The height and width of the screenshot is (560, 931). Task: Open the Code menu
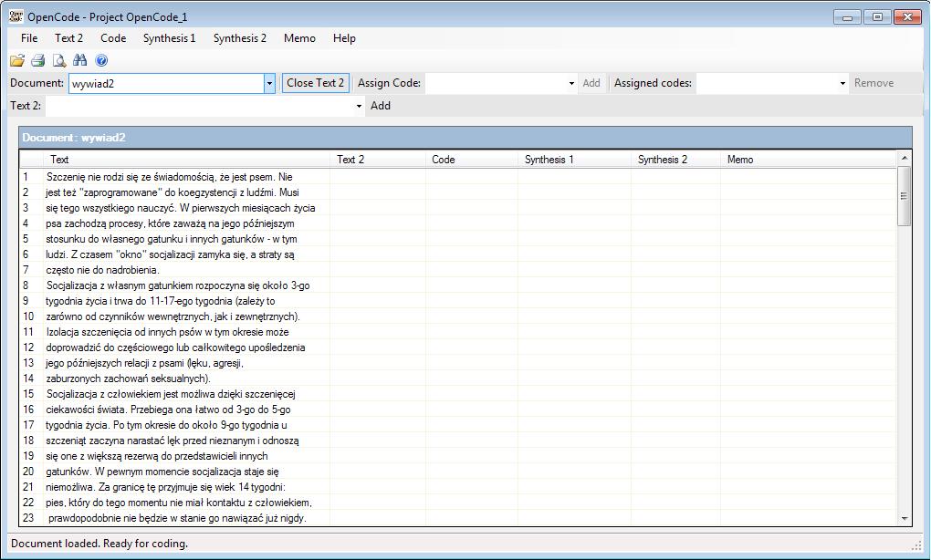point(113,38)
